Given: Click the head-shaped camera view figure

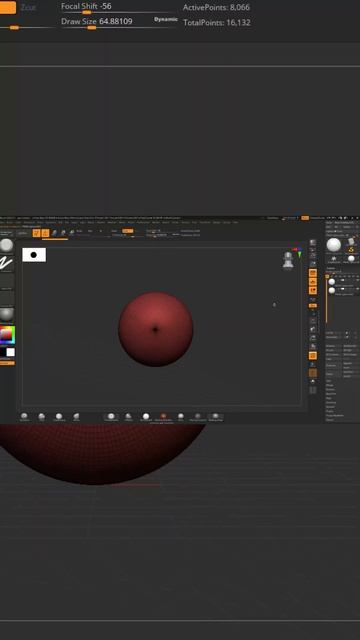Looking at the screenshot, I should pos(288,260).
